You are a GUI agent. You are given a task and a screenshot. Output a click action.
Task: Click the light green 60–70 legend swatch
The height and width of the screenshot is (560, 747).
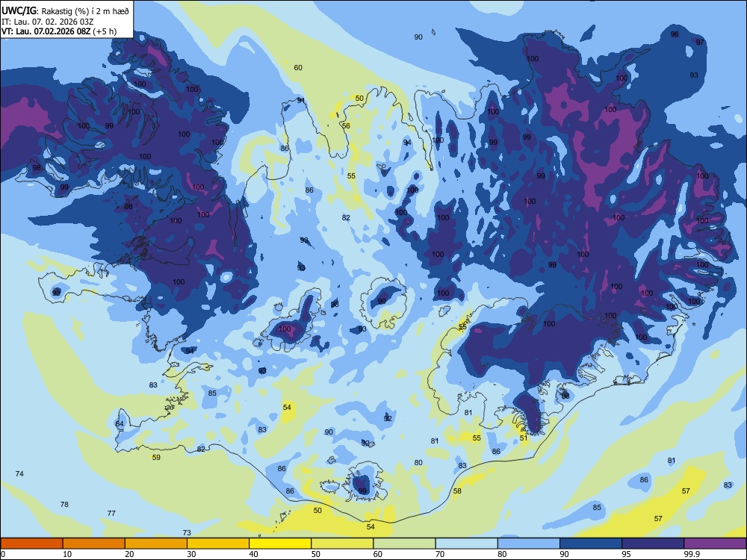click(x=404, y=544)
